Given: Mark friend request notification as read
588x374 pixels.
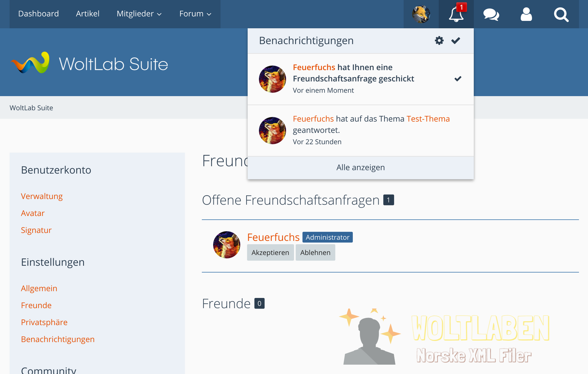Looking at the screenshot, I should click(x=458, y=79).
